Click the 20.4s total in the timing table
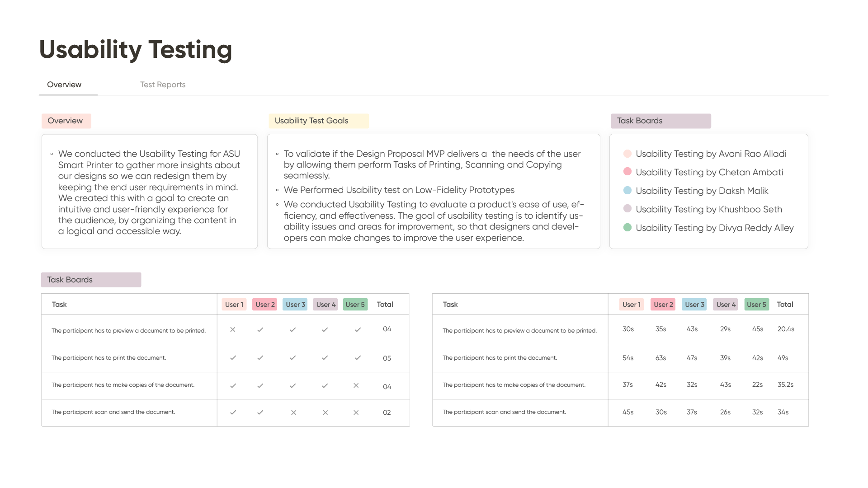 (786, 329)
